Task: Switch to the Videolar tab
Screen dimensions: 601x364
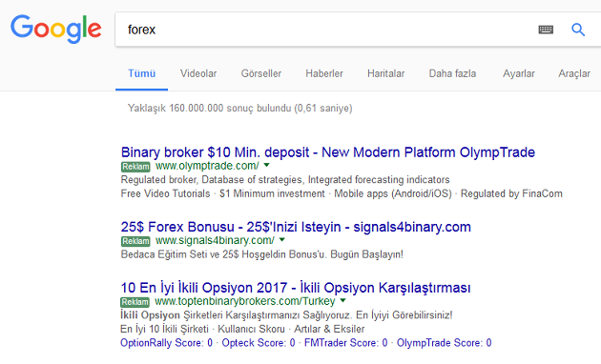Action: 198,73
